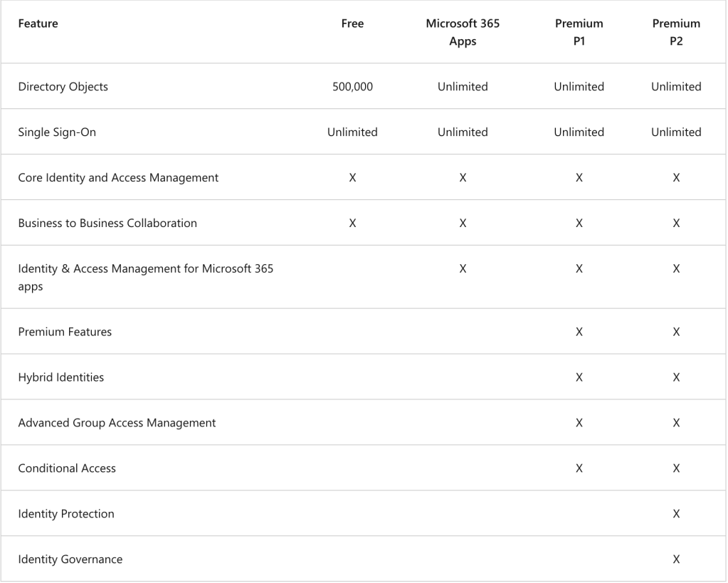Click the X for Hybrid Identities under Premium P1
This screenshot has height=583, width=728.
tap(579, 378)
